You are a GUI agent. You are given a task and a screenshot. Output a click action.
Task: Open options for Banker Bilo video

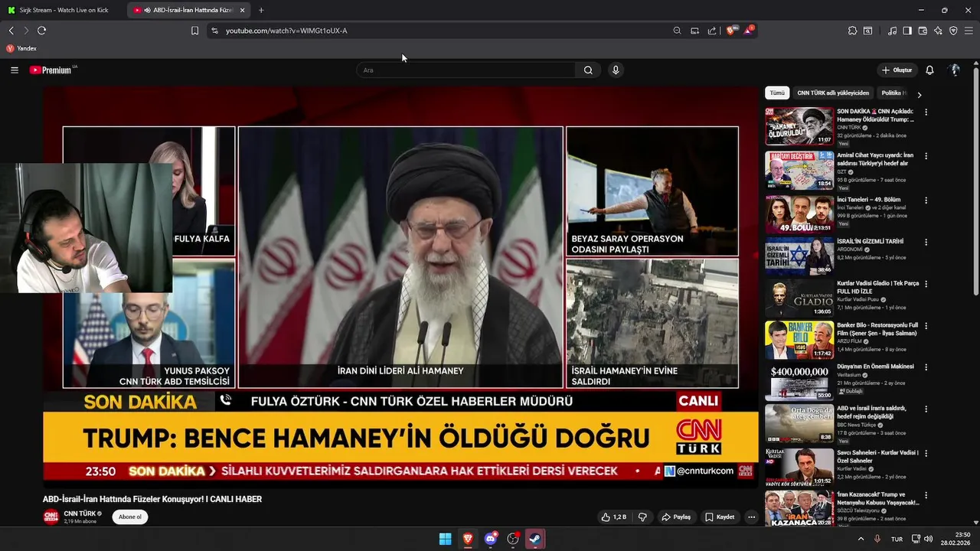tap(926, 326)
